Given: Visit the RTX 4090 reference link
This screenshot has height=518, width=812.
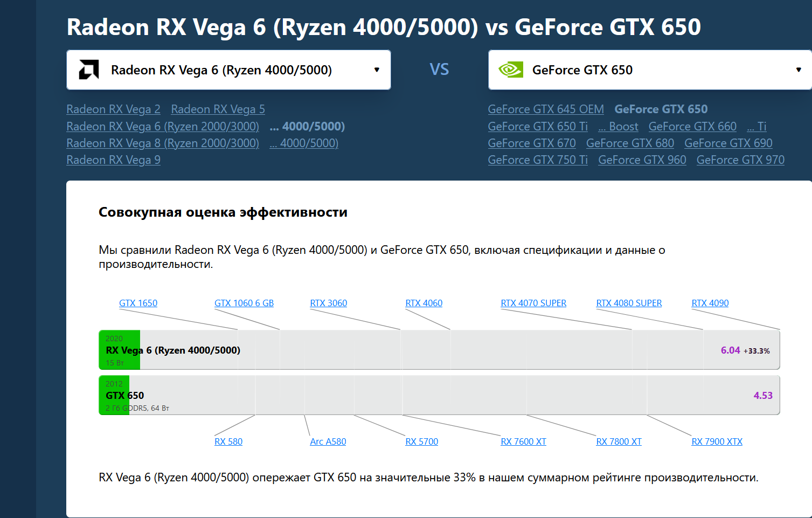Looking at the screenshot, I should click(x=710, y=303).
